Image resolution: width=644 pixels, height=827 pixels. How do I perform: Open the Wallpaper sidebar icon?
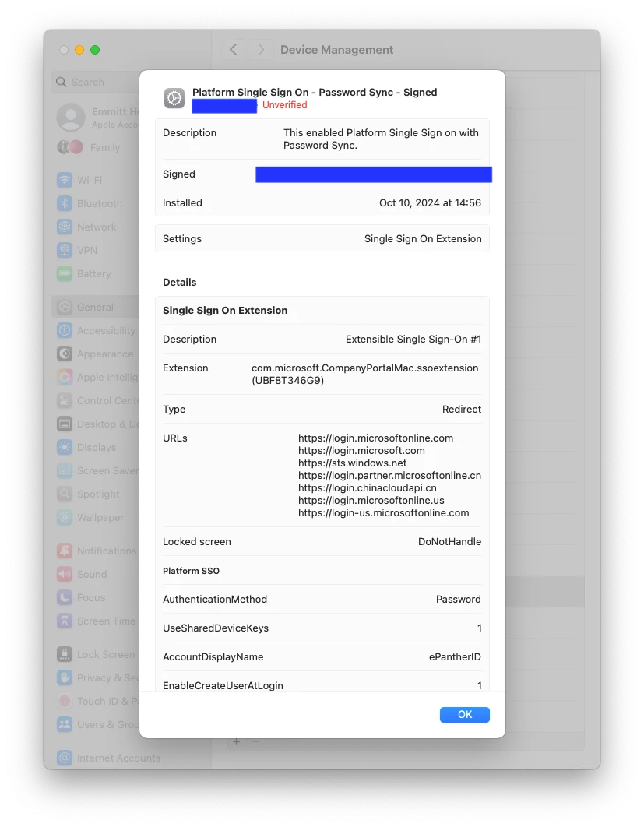[x=65, y=517]
